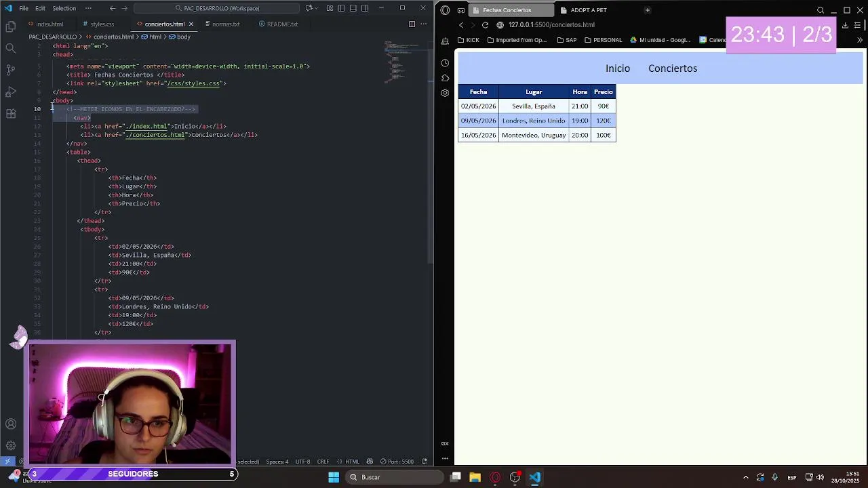The width and height of the screenshot is (868, 488).
Task: Click the CRLF end-of-line status
Action: click(323, 462)
